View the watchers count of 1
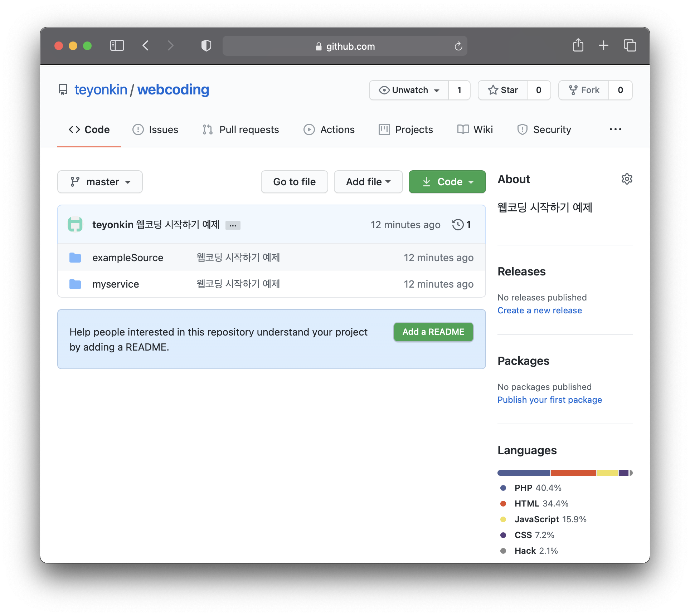 click(459, 90)
